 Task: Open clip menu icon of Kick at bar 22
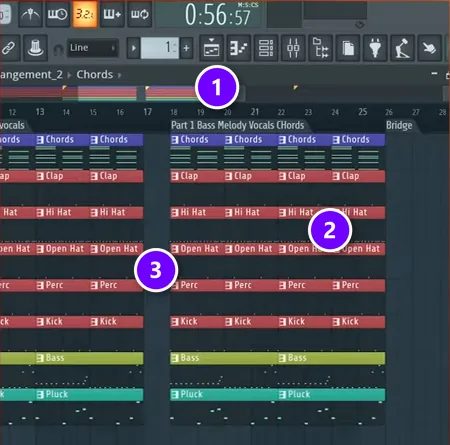tap(283, 322)
